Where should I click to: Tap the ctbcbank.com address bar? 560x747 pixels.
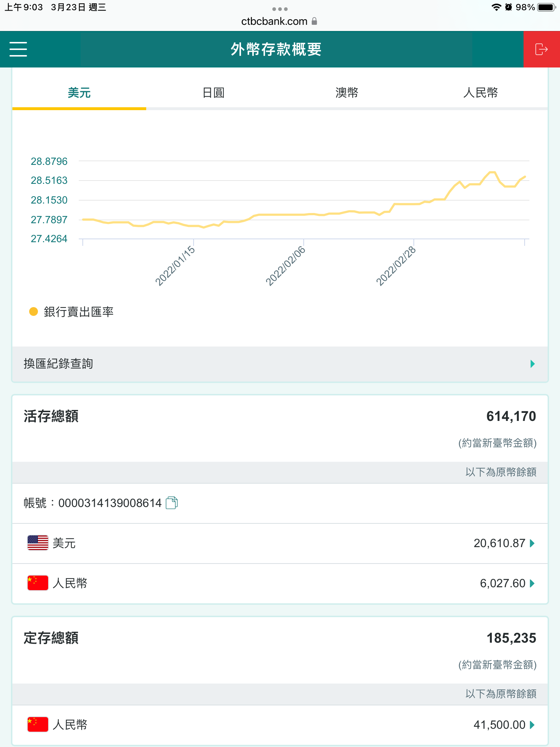(274, 22)
